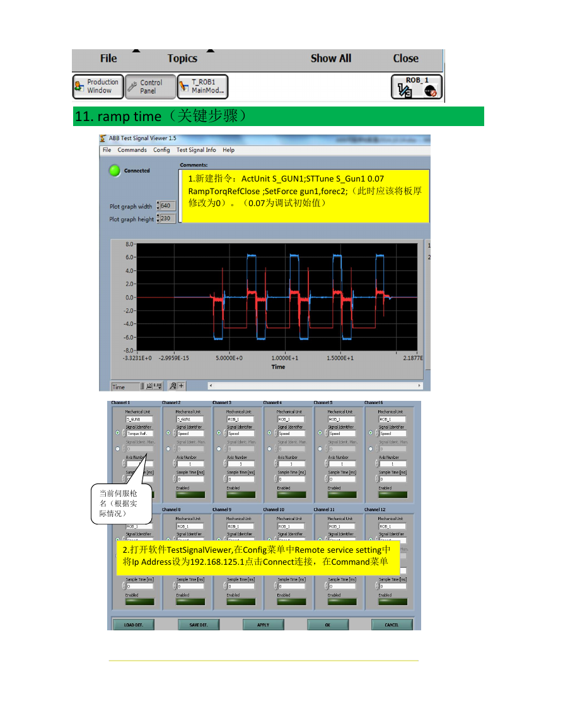Click Channel 2 Axis Number stepper

point(175,463)
